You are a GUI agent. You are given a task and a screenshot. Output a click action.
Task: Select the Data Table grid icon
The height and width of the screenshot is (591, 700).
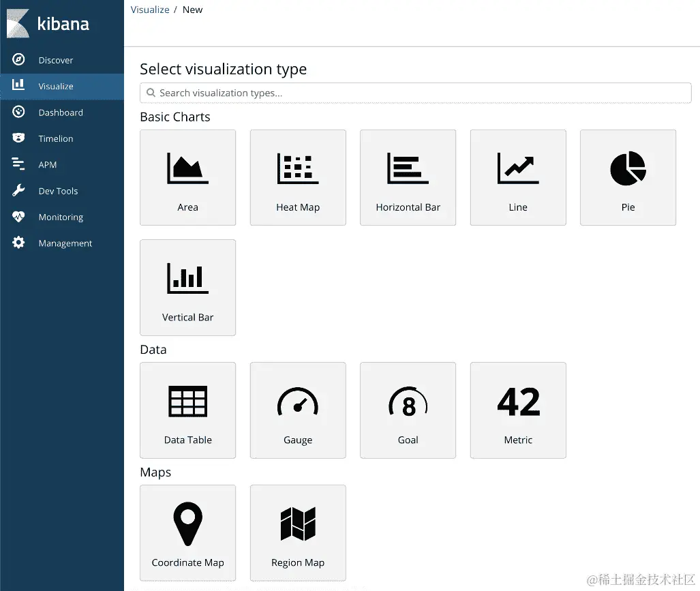point(187,401)
